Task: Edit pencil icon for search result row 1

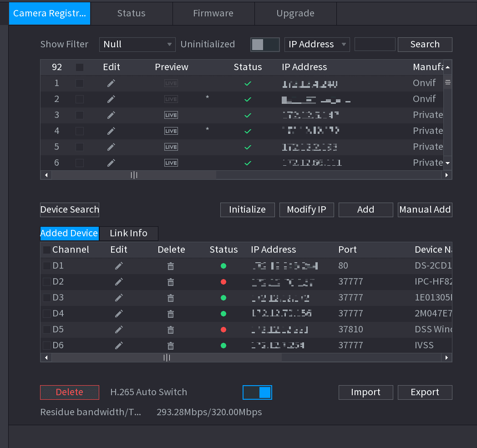Action: (x=111, y=83)
